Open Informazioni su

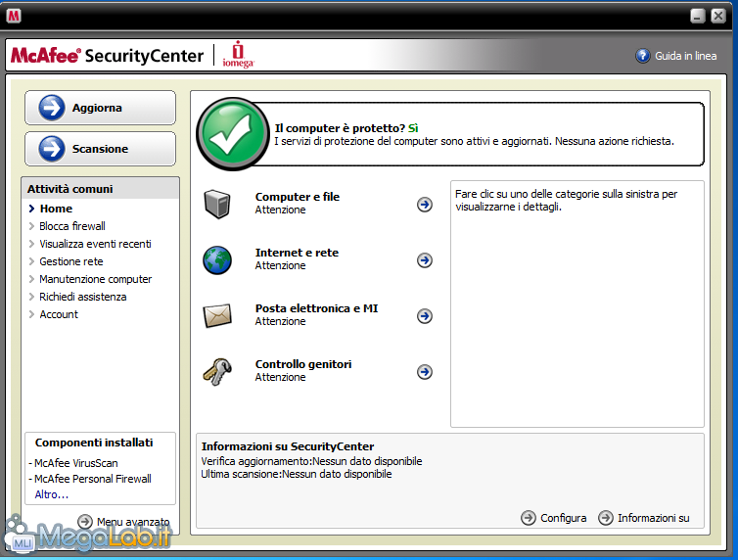tap(654, 518)
